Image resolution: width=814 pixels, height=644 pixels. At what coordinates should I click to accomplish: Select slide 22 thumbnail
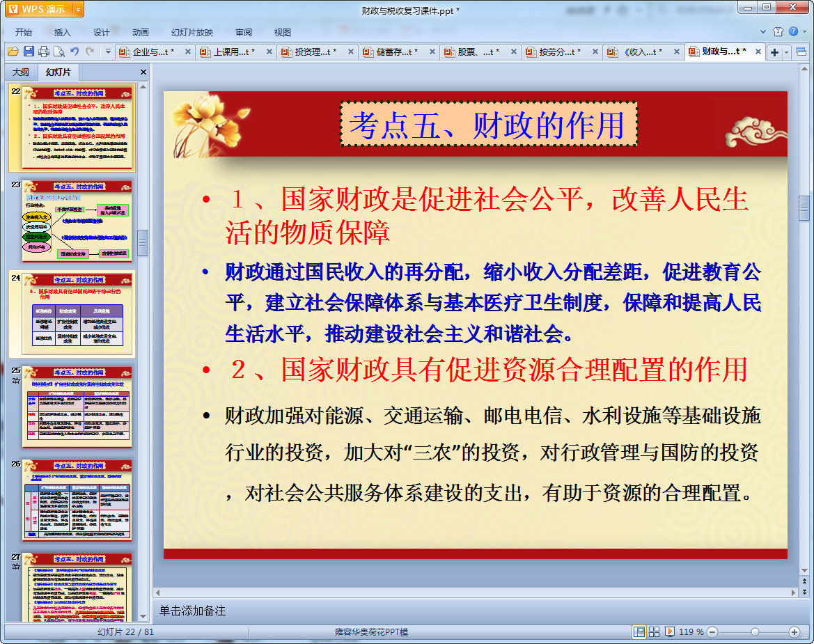click(x=77, y=127)
